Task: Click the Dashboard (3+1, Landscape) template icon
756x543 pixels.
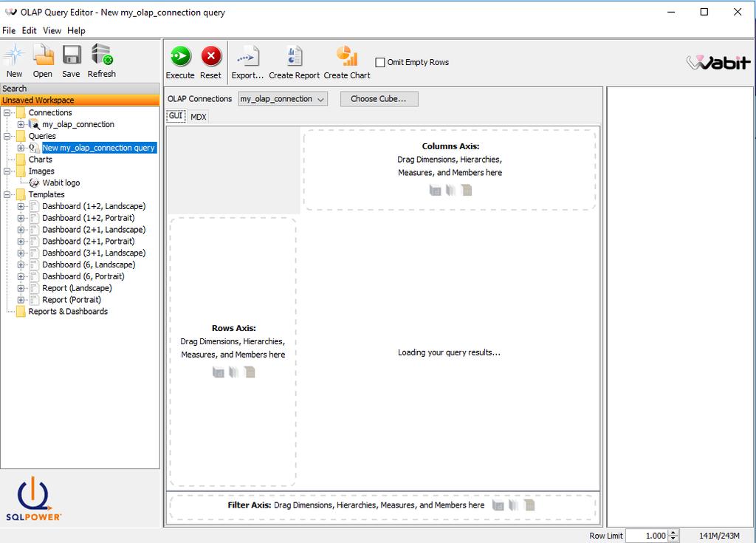Action: tap(34, 253)
